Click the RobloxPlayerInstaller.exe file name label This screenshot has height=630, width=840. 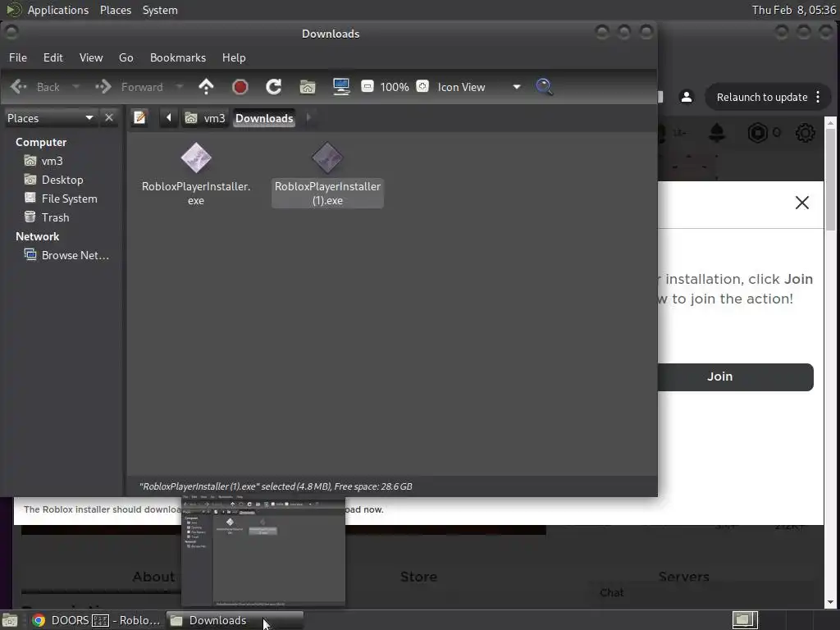coord(196,194)
